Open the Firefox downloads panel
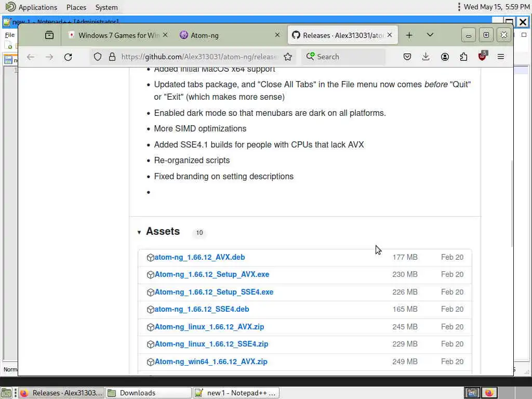The width and height of the screenshot is (532, 399). [425, 57]
